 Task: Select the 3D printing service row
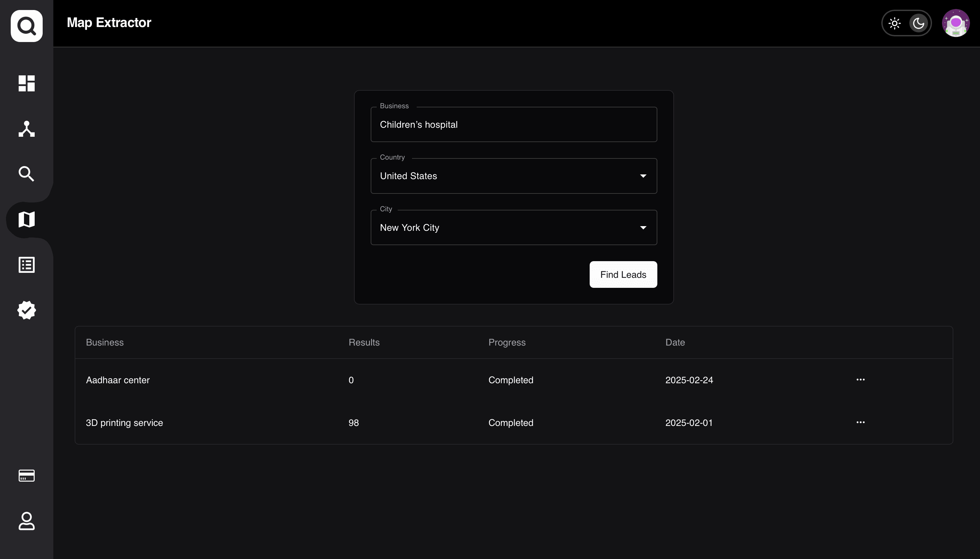[x=124, y=423]
